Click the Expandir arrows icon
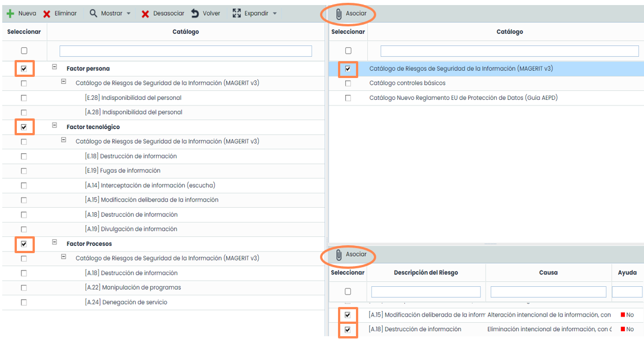The image size is (644, 339). (x=236, y=13)
